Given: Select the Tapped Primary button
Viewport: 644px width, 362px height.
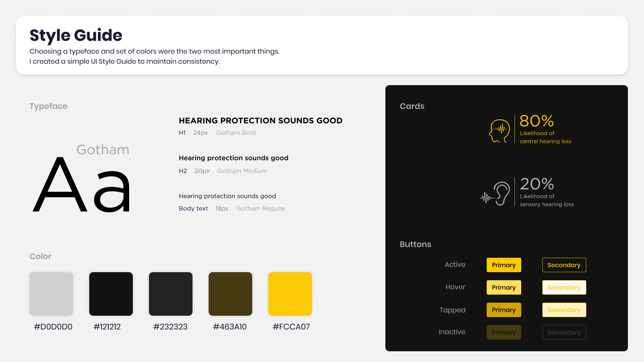Looking at the screenshot, I should click(503, 310).
